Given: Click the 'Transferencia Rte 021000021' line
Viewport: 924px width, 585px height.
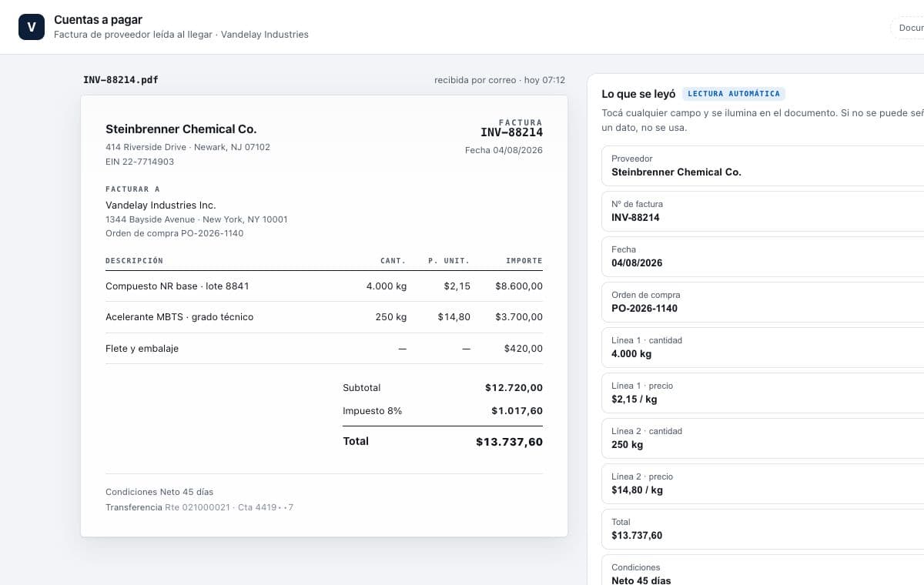Looking at the screenshot, I should pos(199,507).
